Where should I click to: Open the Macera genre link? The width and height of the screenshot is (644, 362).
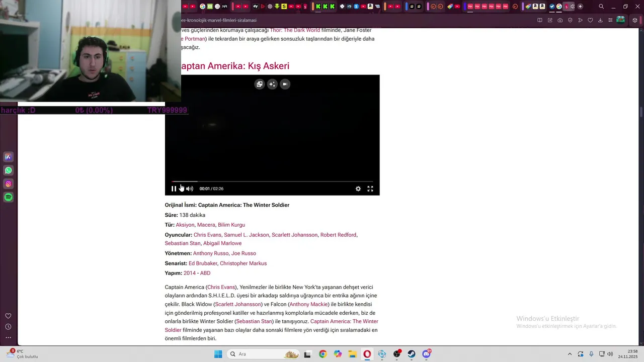206,225
